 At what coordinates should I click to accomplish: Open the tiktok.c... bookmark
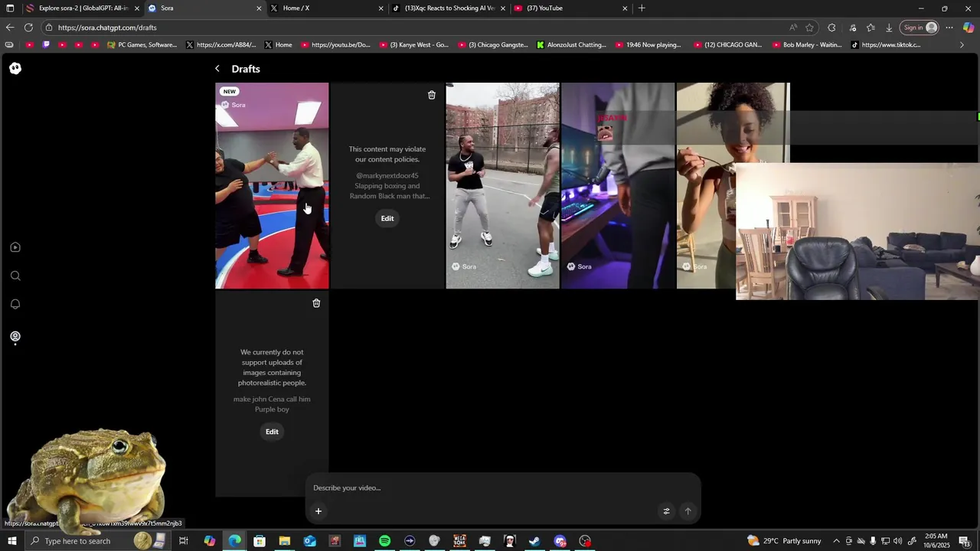tap(886, 45)
